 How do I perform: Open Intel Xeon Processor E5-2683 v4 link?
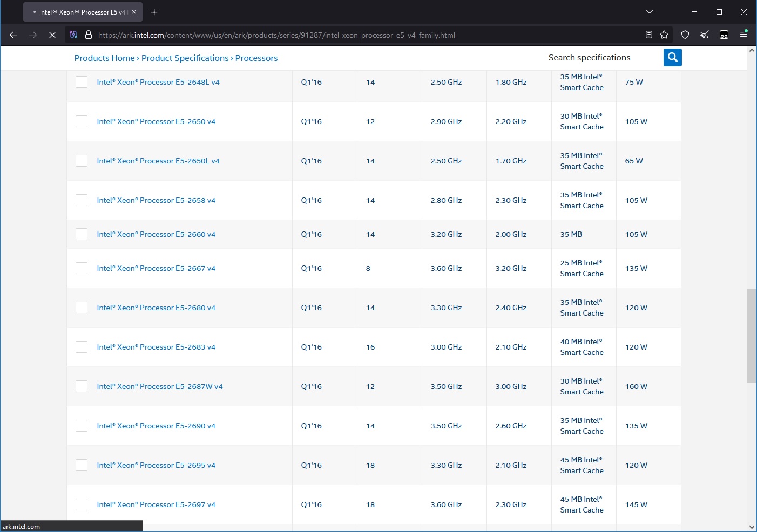(x=156, y=347)
